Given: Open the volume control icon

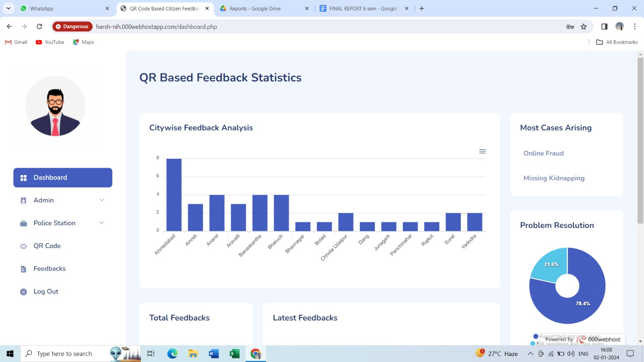Looking at the screenshot, I should [571, 354].
